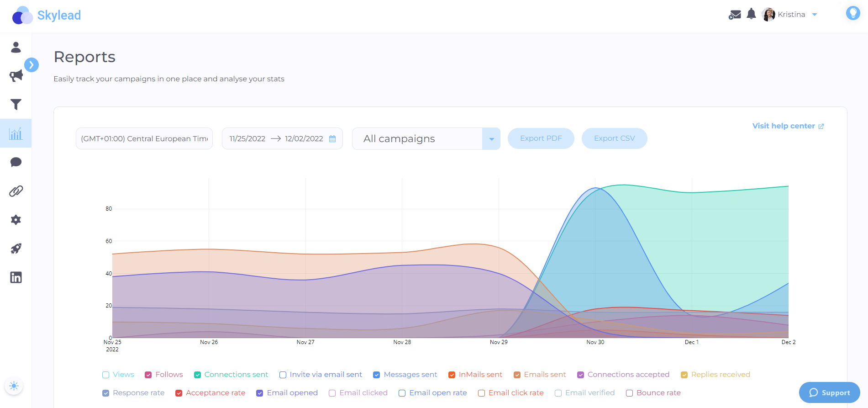Screen dimensions: 868x408
Task: Open the Visit help center link
Action: (x=788, y=126)
